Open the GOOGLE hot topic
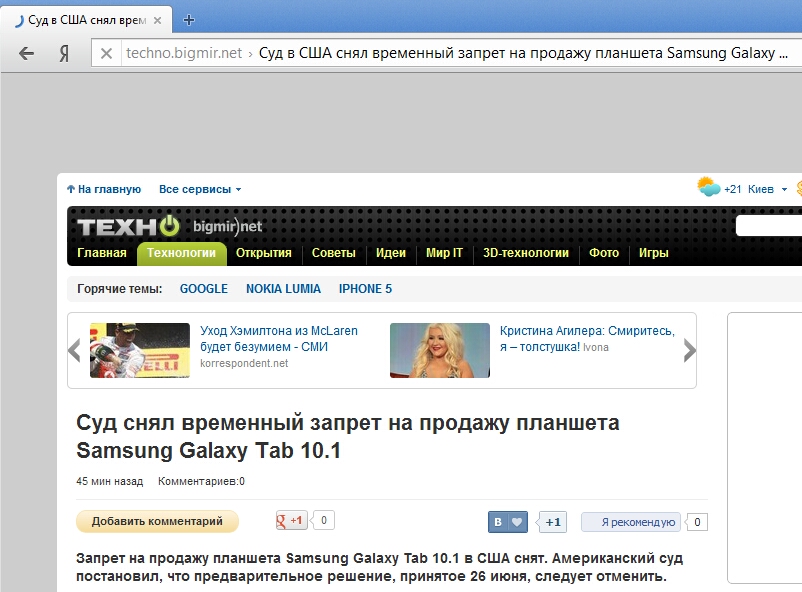802x592 pixels. [x=204, y=289]
